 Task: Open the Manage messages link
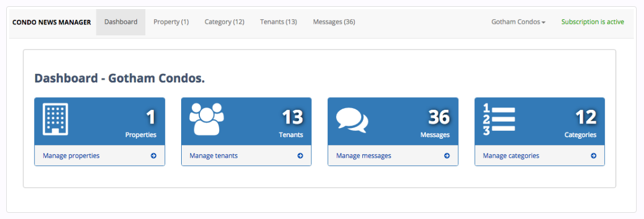tap(363, 156)
